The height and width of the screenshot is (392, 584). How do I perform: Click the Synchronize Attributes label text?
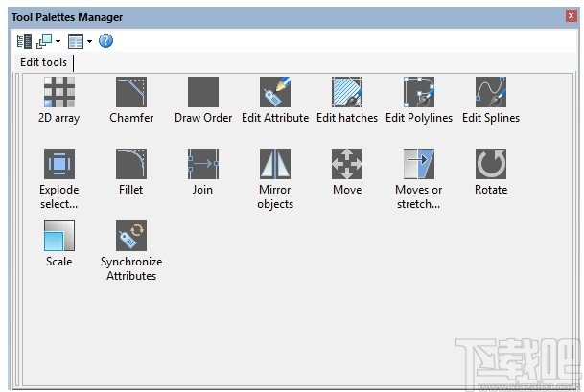pyautogui.click(x=131, y=268)
